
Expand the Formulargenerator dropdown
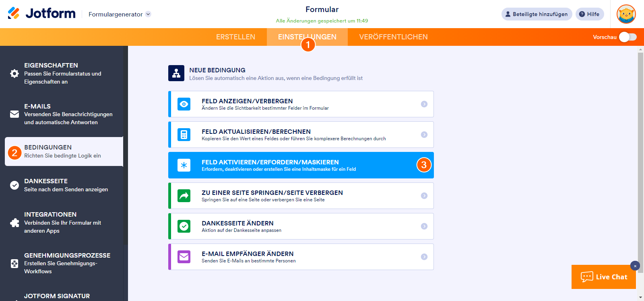coord(148,14)
